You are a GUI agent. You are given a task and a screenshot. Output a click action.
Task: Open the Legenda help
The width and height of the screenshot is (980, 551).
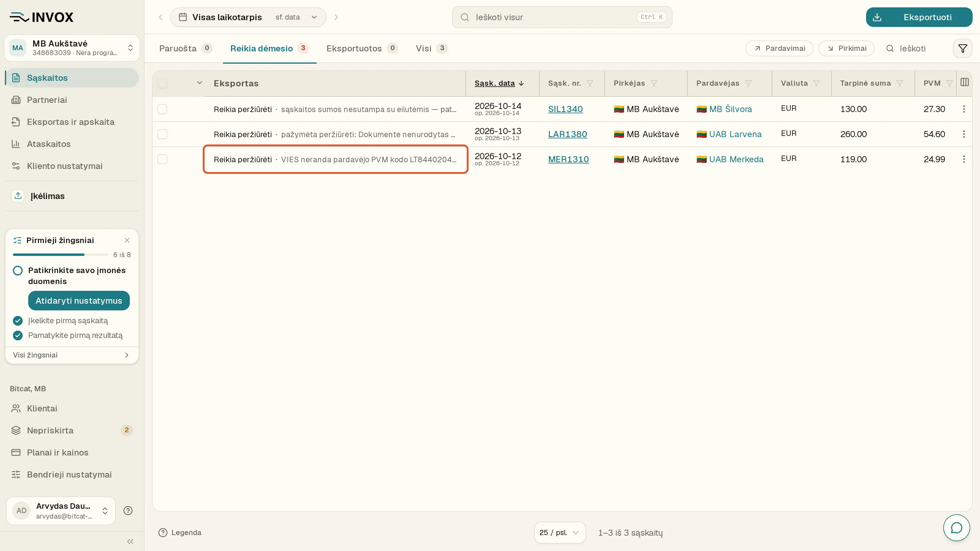tap(180, 532)
